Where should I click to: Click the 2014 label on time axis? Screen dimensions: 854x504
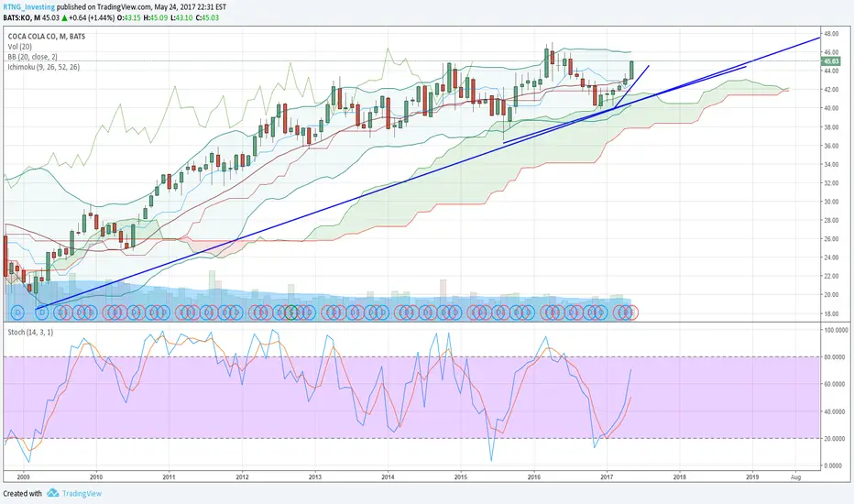pyautogui.click(x=388, y=477)
